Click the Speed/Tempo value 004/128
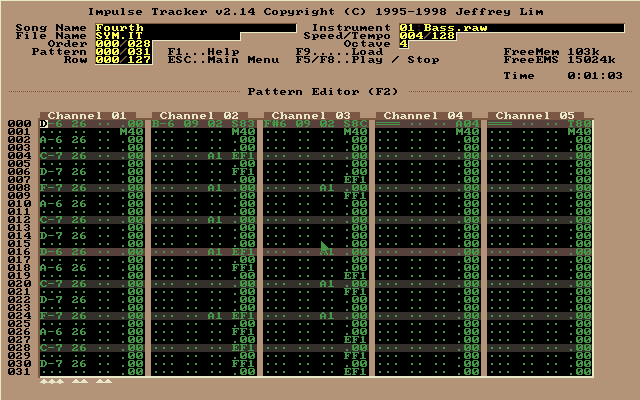 (x=427, y=36)
